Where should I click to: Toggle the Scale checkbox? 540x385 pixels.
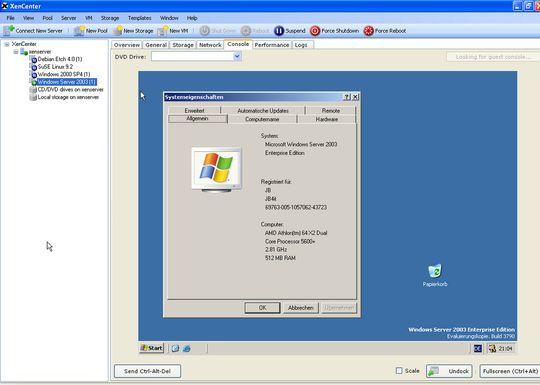click(x=399, y=371)
